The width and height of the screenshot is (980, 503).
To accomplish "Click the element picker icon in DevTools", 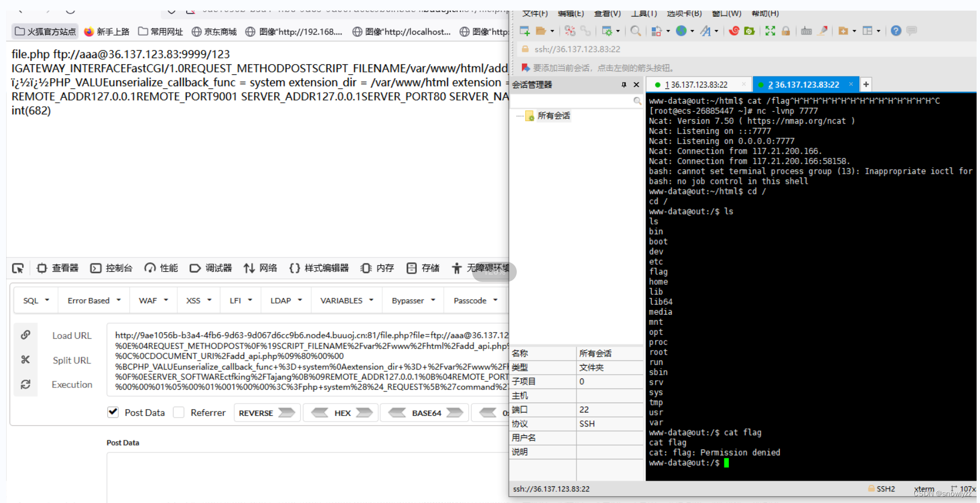I will [x=18, y=268].
